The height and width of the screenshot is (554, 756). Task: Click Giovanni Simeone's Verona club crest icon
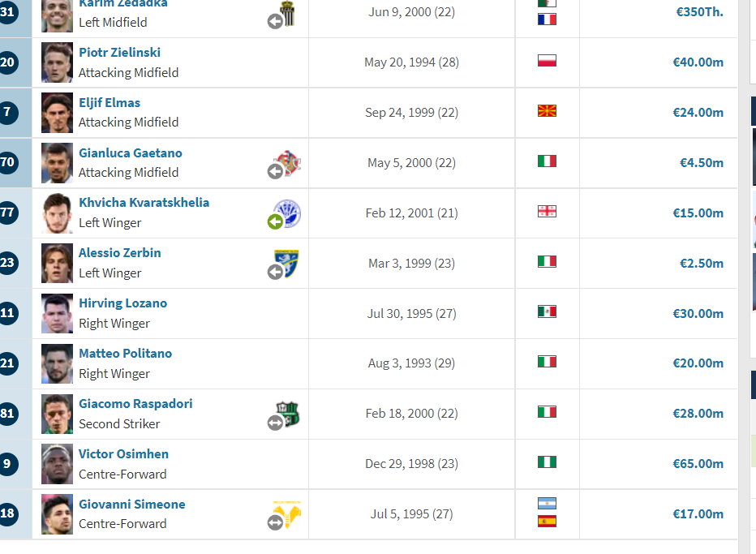coord(287,514)
